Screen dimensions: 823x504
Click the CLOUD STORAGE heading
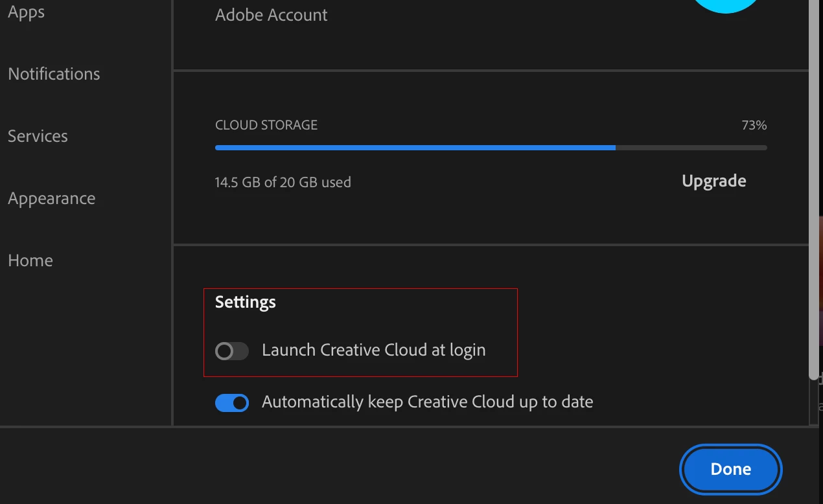point(266,125)
